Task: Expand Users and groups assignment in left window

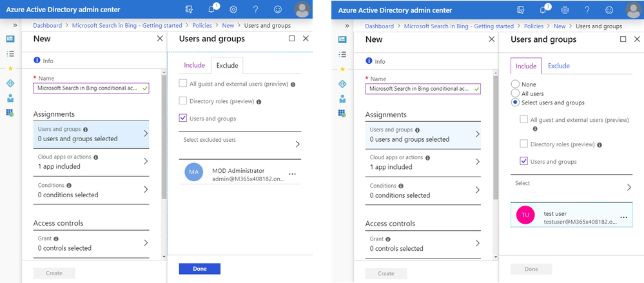Action: (91, 134)
